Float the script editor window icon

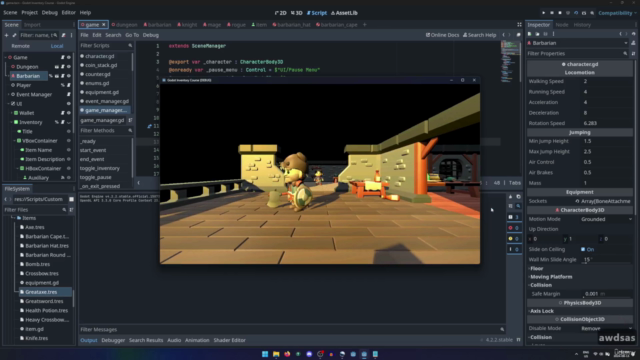coord(518,35)
